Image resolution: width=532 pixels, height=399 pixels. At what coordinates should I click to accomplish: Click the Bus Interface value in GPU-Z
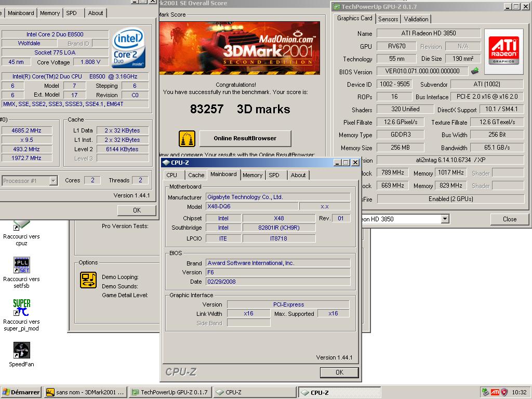[487, 96]
